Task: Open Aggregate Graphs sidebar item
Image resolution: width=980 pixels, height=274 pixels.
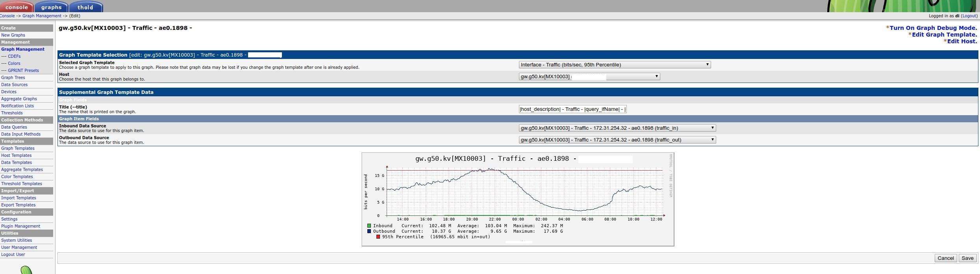Action: (x=19, y=99)
